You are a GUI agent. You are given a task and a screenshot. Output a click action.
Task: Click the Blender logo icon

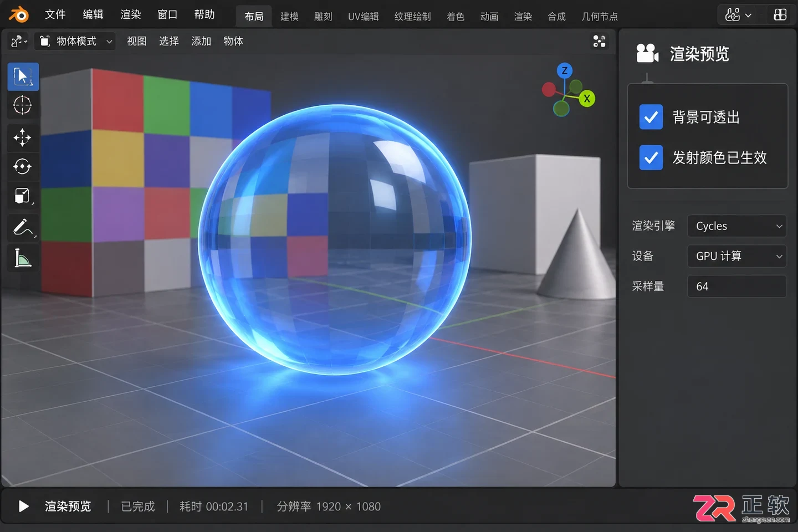(x=19, y=14)
